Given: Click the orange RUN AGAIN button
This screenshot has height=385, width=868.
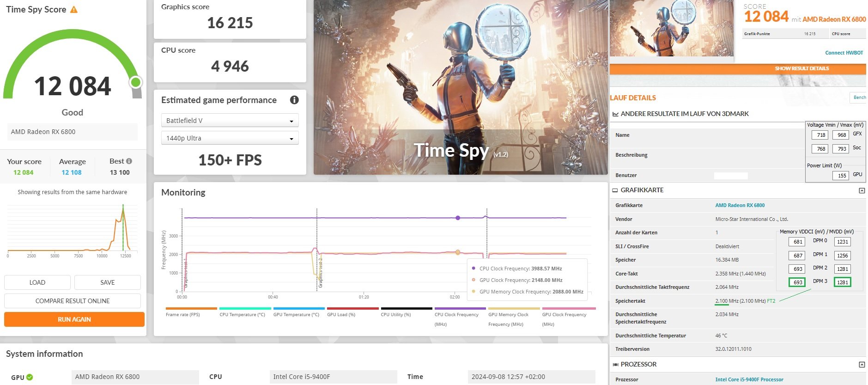Looking at the screenshot, I should [74, 319].
